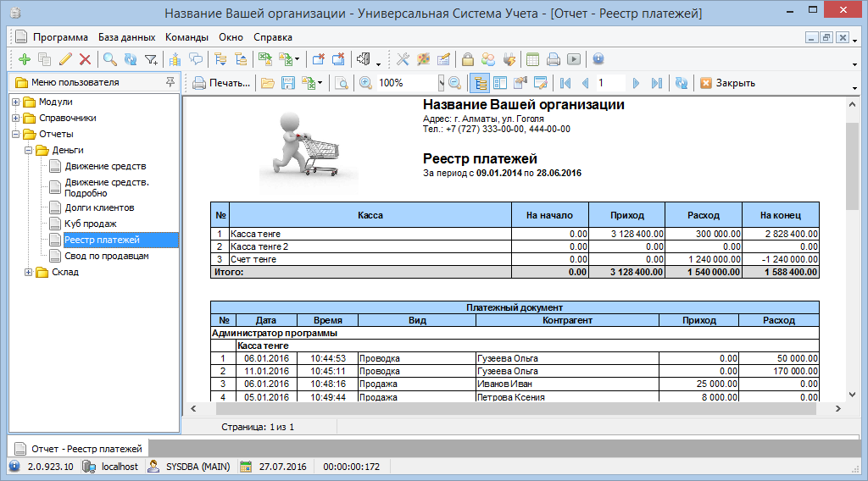The image size is (868, 481).
Task: Click the padlock icon in main toolbar
Action: (x=467, y=59)
